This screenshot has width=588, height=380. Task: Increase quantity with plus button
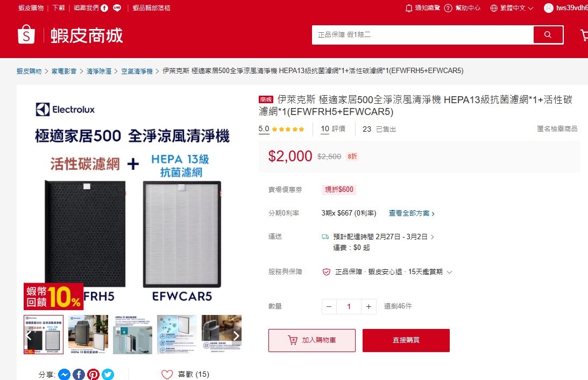coord(369,306)
